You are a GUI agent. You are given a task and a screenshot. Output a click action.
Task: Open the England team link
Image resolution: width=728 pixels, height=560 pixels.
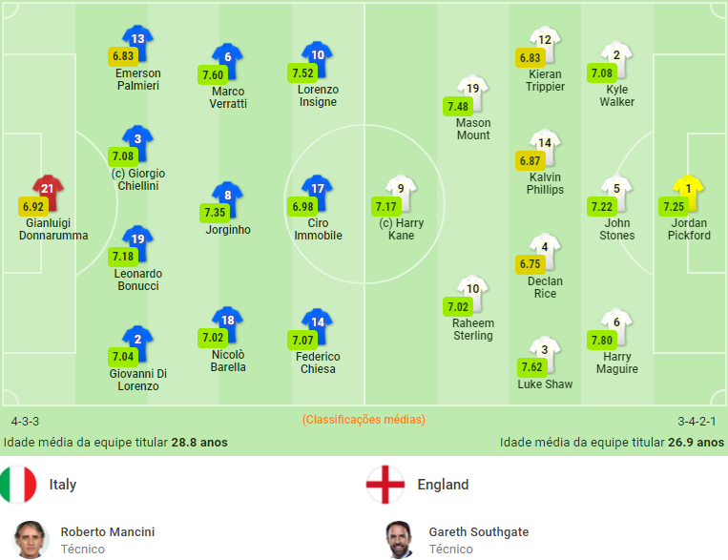tap(443, 485)
